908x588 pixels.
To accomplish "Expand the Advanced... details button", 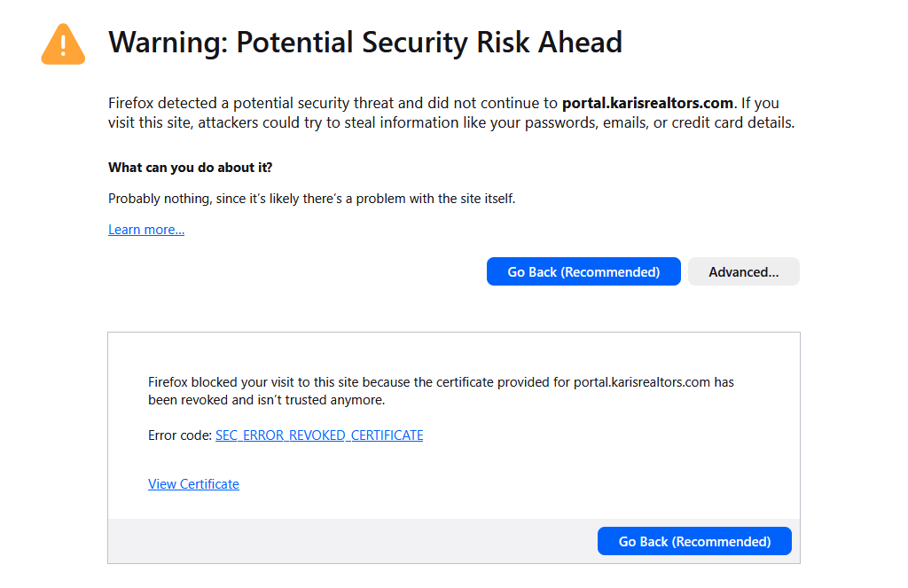I will (743, 272).
